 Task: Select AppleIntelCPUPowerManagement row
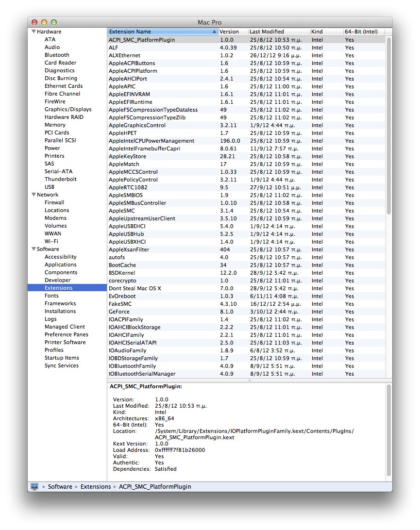coord(246,141)
